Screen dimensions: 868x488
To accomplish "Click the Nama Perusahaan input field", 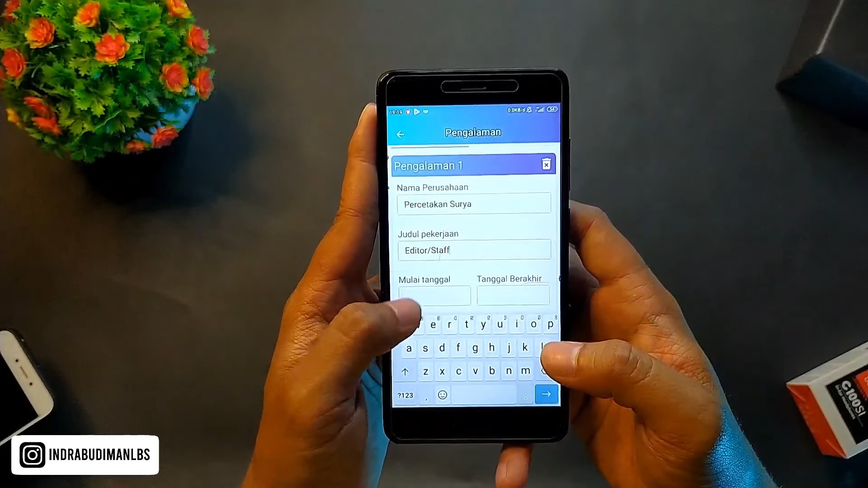I will 473,204.
